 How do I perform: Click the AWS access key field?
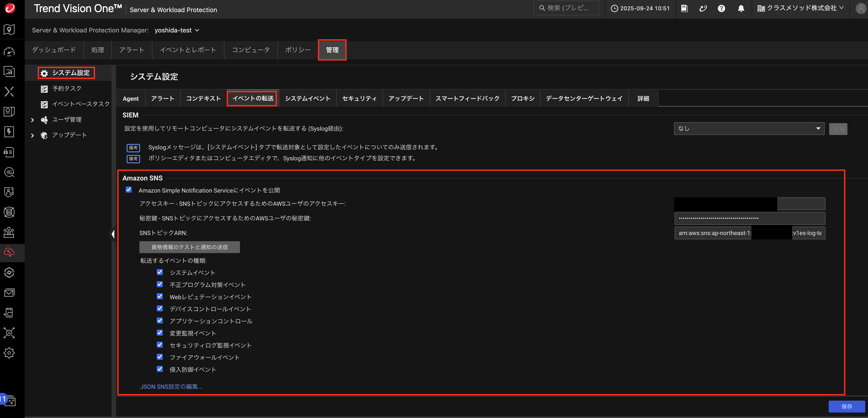pos(750,204)
